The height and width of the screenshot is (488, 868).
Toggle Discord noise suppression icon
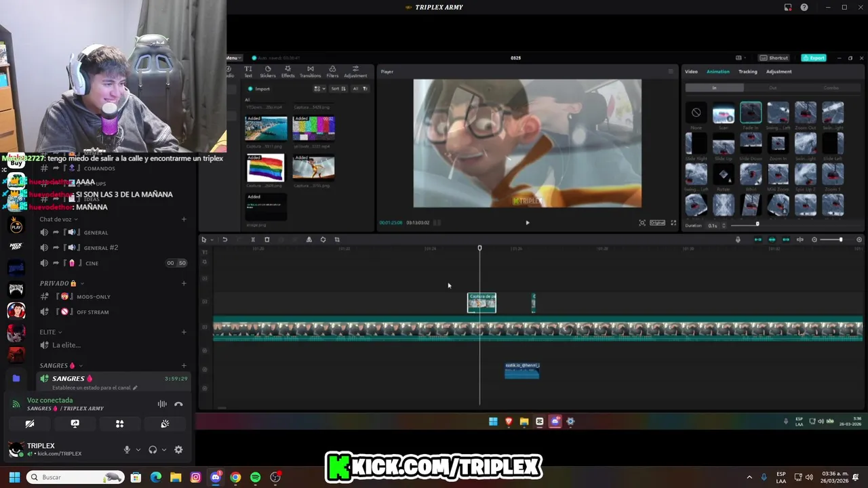(x=162, y=404)
